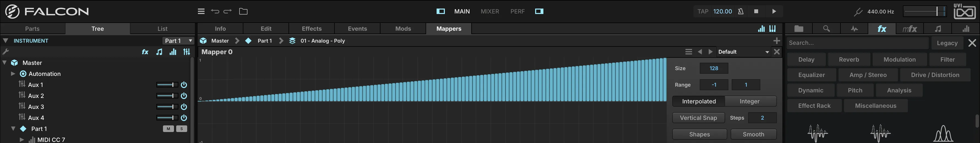The width and height of the screenshot is (980, 143).
Task: Open the List tab
Action: point(162,29)
